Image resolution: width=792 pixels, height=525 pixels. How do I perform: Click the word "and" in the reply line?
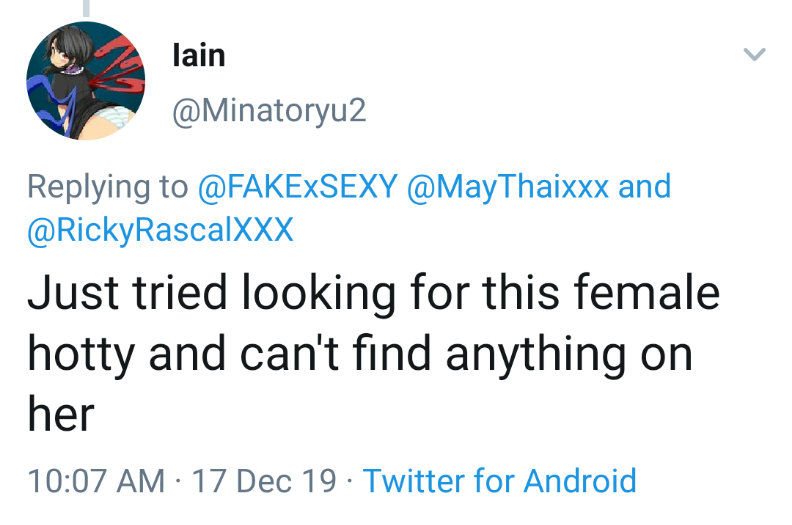(x=645, y=187)
